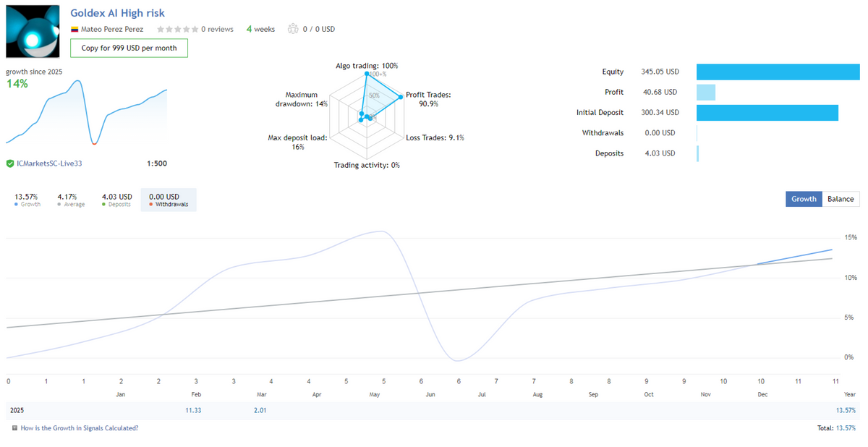Click the star rating icons
Image resolution: width=868 pixels, height=447 pixels.
pos(177,29)
